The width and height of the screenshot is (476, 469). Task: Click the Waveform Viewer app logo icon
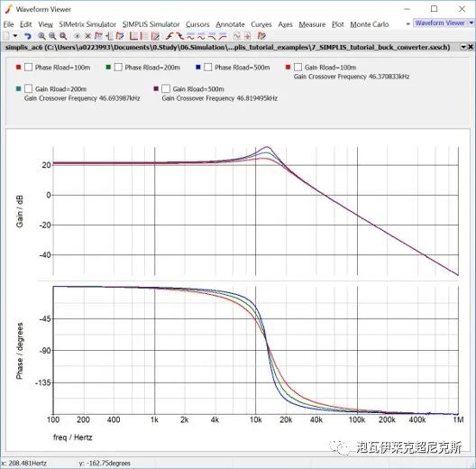[9, 9]
